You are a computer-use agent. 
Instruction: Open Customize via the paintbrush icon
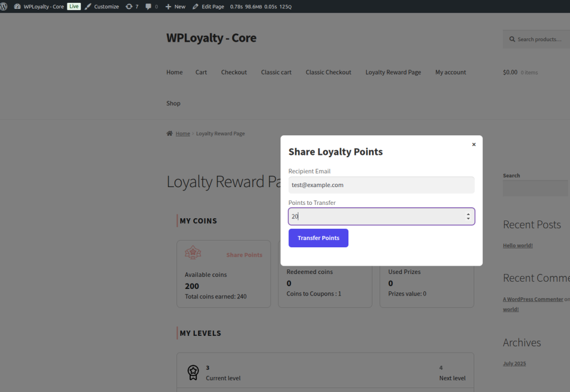click(x=87, y=6)
